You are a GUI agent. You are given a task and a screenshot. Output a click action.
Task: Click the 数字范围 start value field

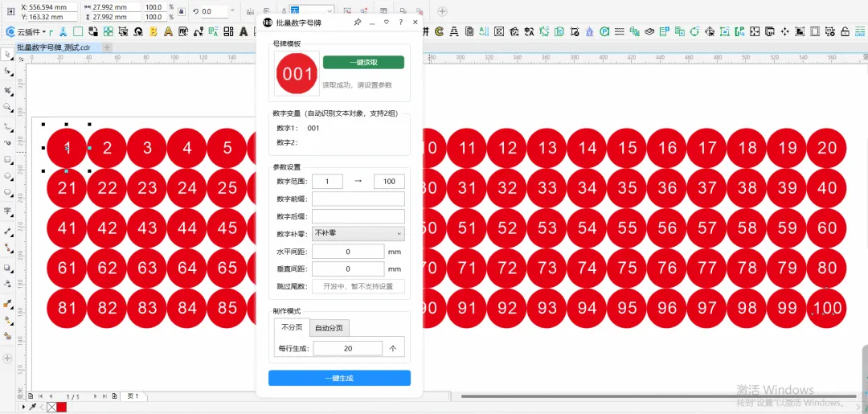327,182
